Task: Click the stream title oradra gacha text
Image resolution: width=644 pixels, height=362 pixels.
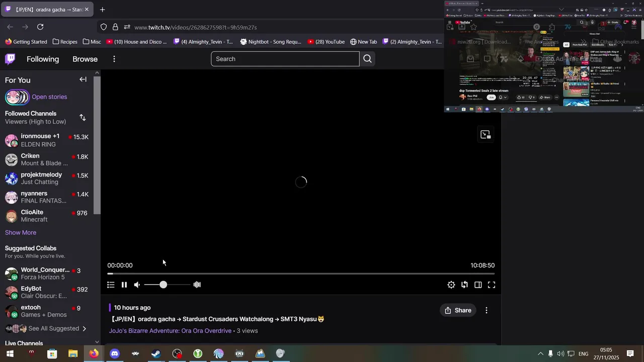Action: (217, 319)
